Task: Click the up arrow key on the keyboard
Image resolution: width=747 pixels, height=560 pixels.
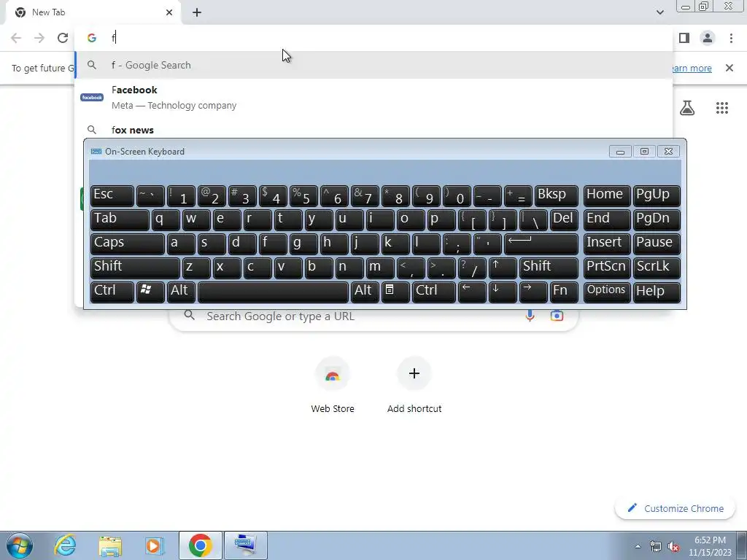Action: coord(503,268)
